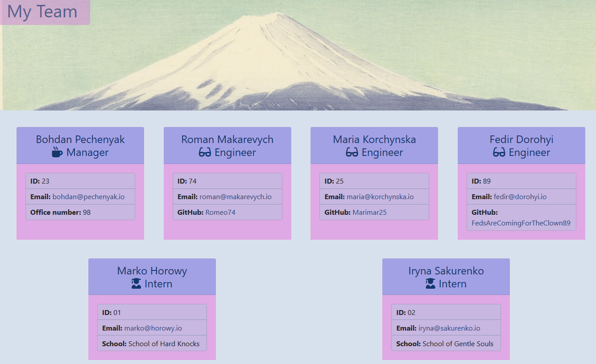Select the ID: 74 row
This screenshot has width=596, height=364.
[x=228, y=181]
